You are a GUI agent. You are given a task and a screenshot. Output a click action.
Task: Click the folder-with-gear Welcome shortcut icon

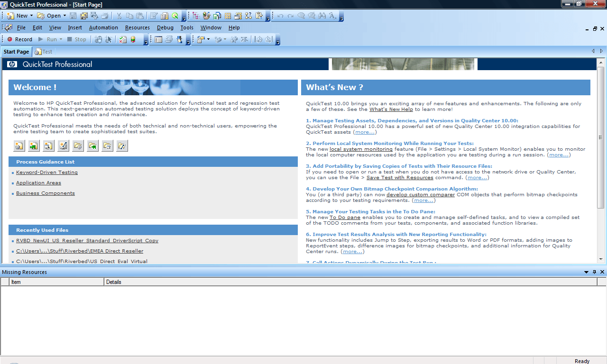tap(78, 146)
